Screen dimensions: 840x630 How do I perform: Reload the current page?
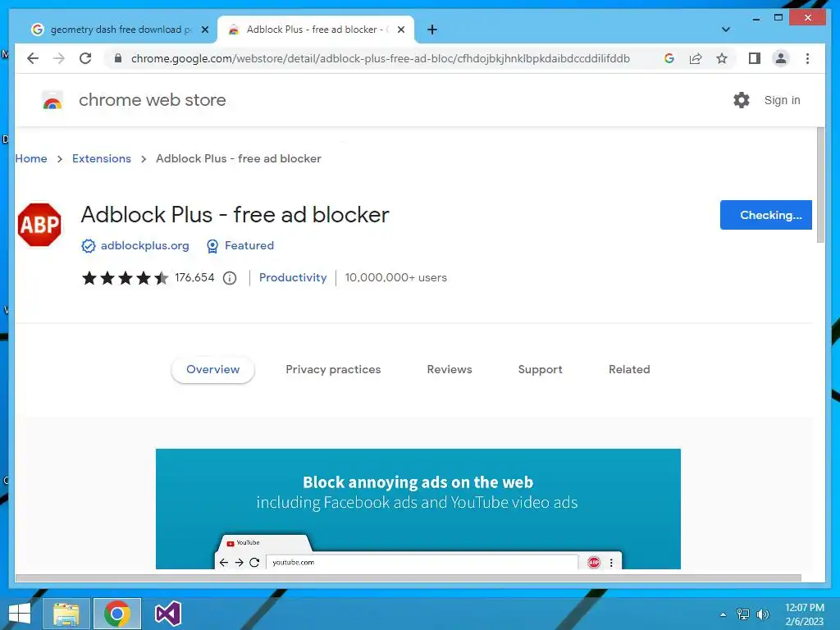click(85, 58)
